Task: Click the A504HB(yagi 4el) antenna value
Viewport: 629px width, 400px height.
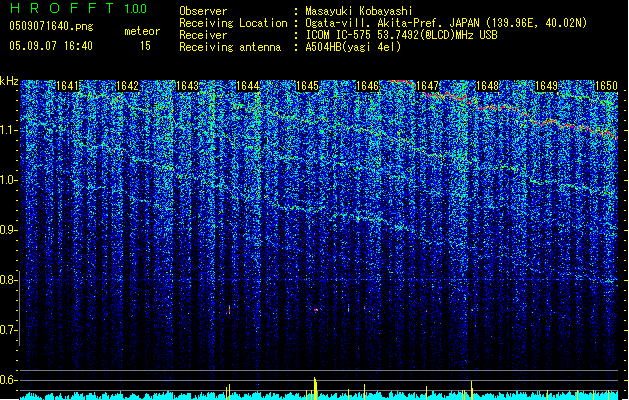Action: point(353,47)
